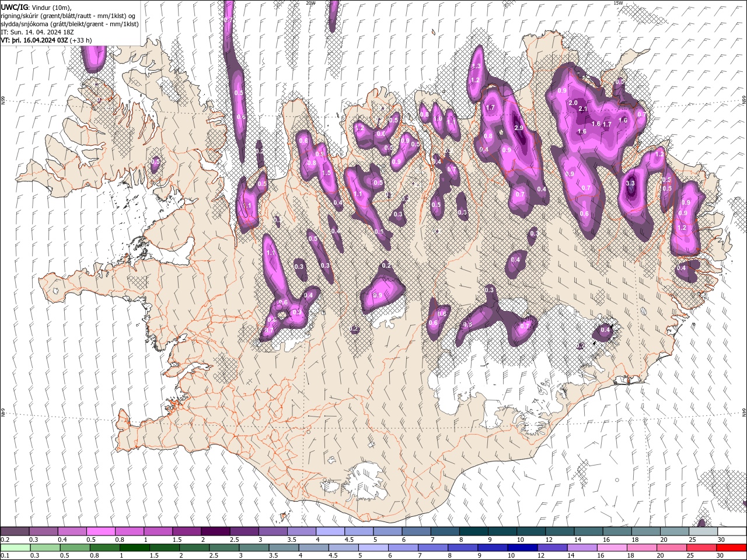
Task: Click the 1.3 snowfall value on the map
Action: (476, 66)
